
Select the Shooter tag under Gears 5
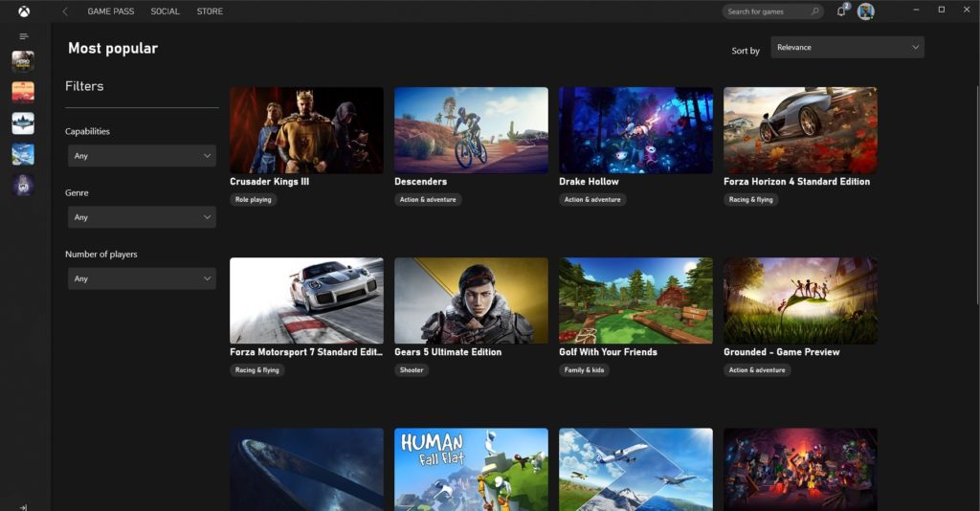(411, 369)
